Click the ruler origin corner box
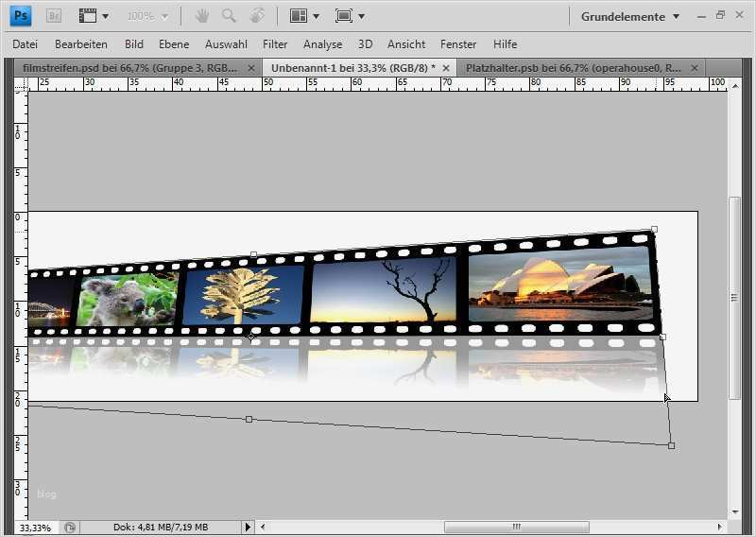Viewport: 756px width, 537px height. 21,84
